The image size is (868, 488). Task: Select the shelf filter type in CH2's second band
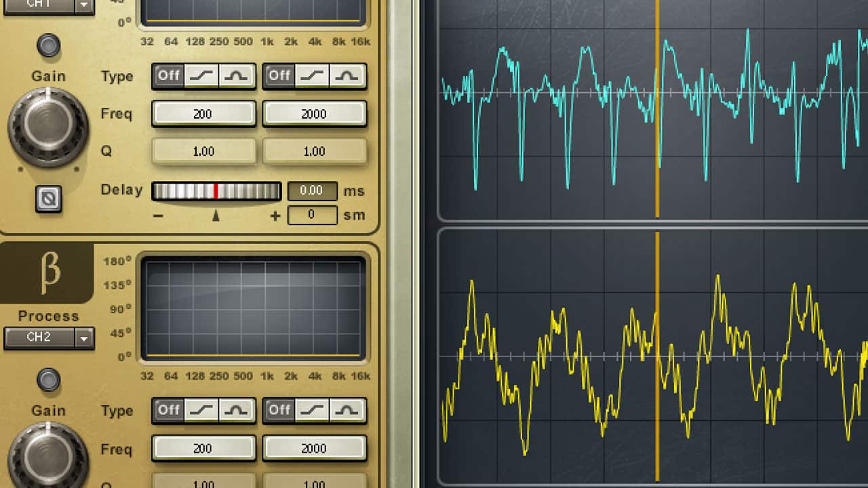point(313,410)
